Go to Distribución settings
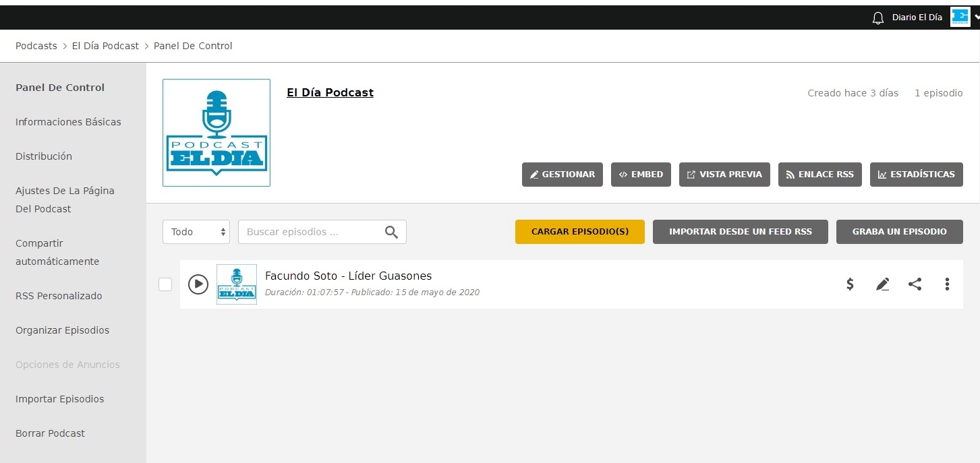This screenshot has height=463, width=980. pos(44,156)
